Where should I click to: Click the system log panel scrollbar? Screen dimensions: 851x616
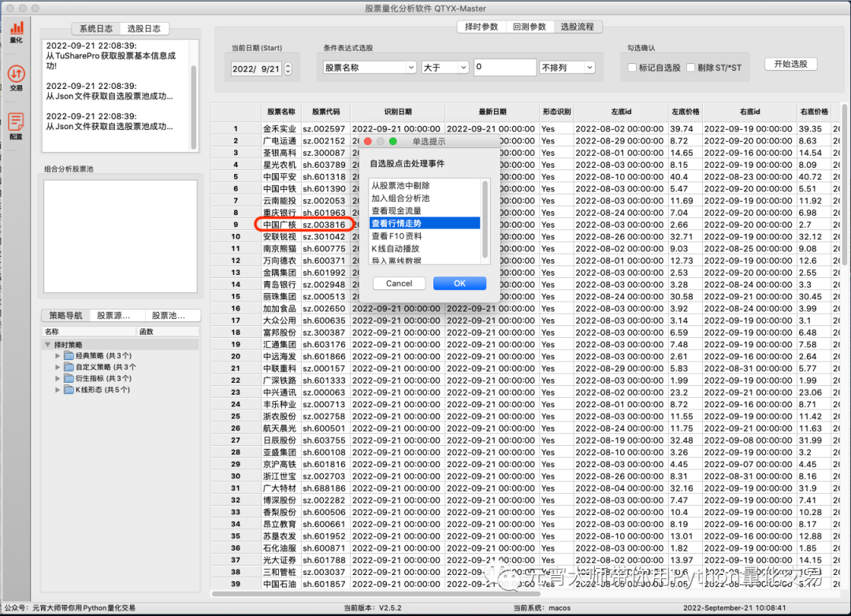point(193,107)
